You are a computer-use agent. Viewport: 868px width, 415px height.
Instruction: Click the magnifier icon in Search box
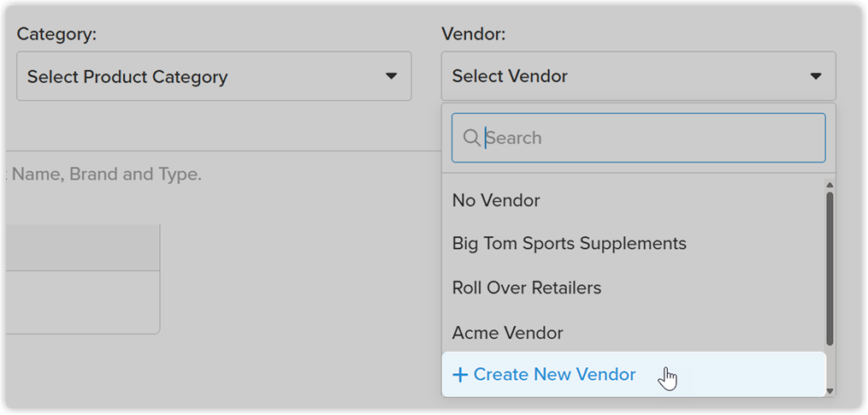tap(472, 138)
